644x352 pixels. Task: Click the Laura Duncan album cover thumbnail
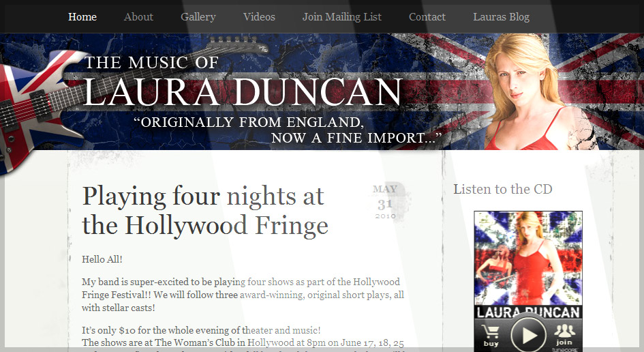(528, 259)
